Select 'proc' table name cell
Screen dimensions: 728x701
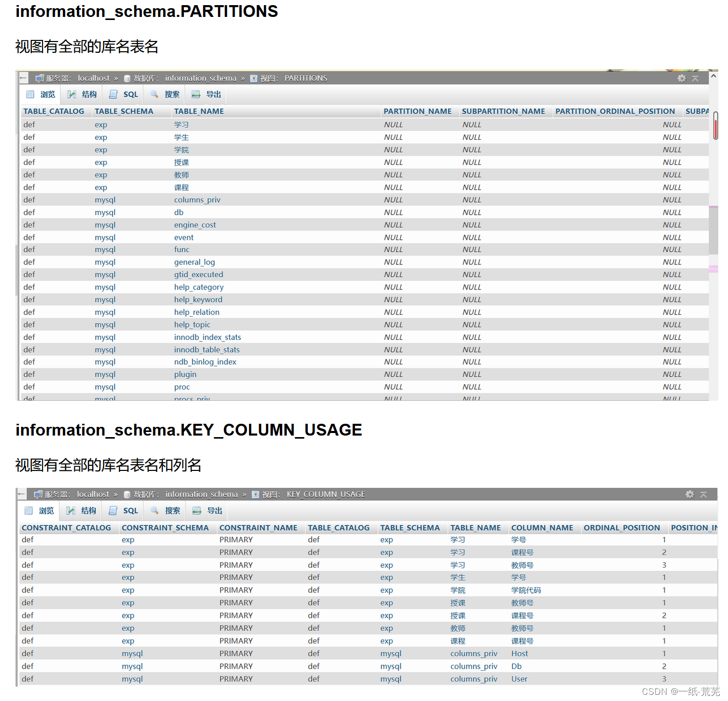[x=182, y=387]
